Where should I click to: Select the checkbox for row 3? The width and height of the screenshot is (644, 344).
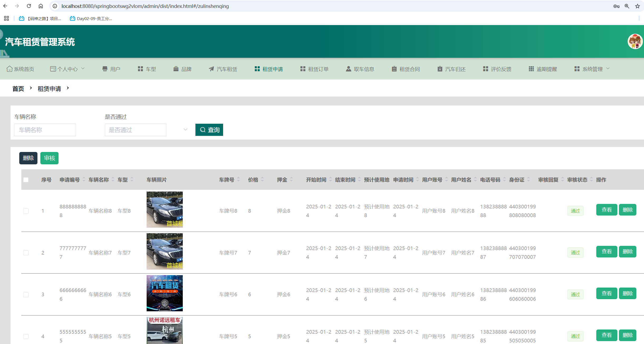(x=26, y=295)
